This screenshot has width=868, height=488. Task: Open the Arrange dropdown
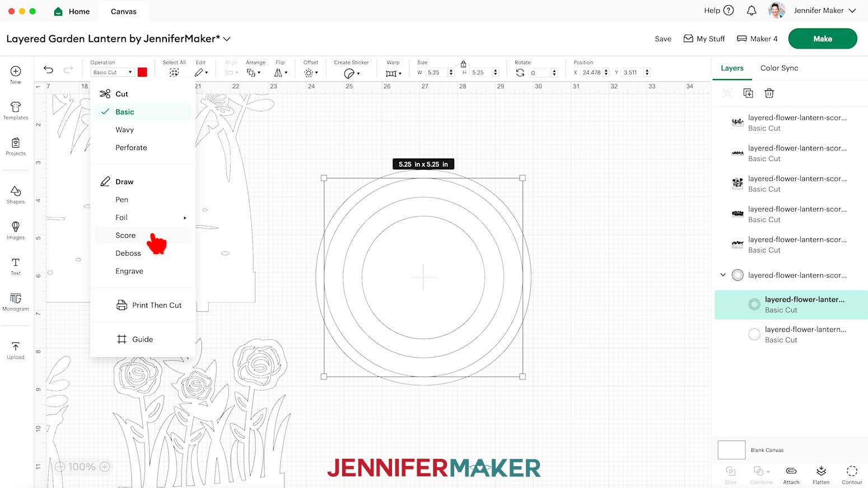254,73
